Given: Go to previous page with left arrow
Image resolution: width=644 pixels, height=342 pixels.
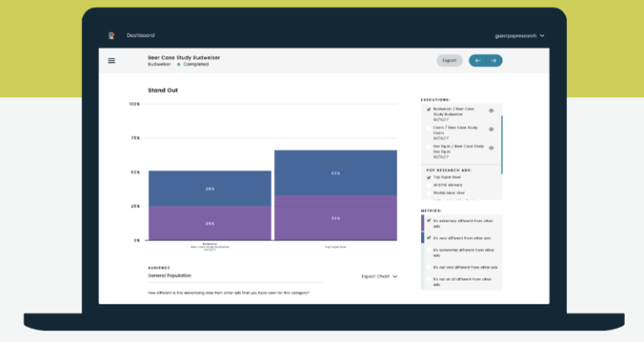Looking at the screenshot, I should pyautogui.click(x=478, y=60).
